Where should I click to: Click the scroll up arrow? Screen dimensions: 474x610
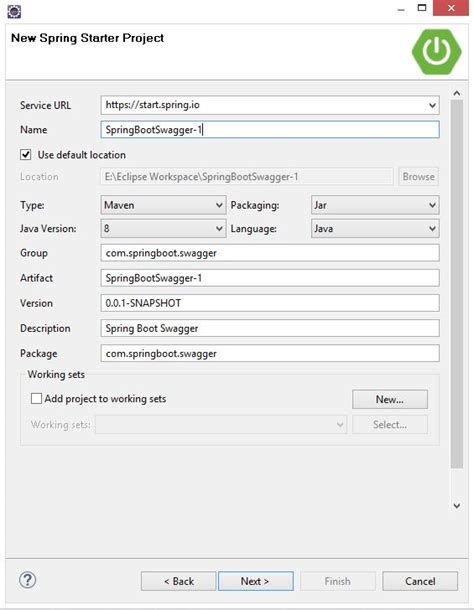(457, 93)
